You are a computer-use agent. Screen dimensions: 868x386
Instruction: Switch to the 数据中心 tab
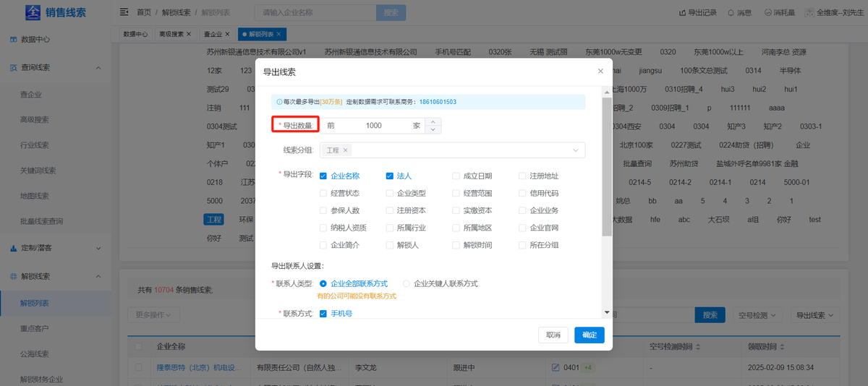135,34
